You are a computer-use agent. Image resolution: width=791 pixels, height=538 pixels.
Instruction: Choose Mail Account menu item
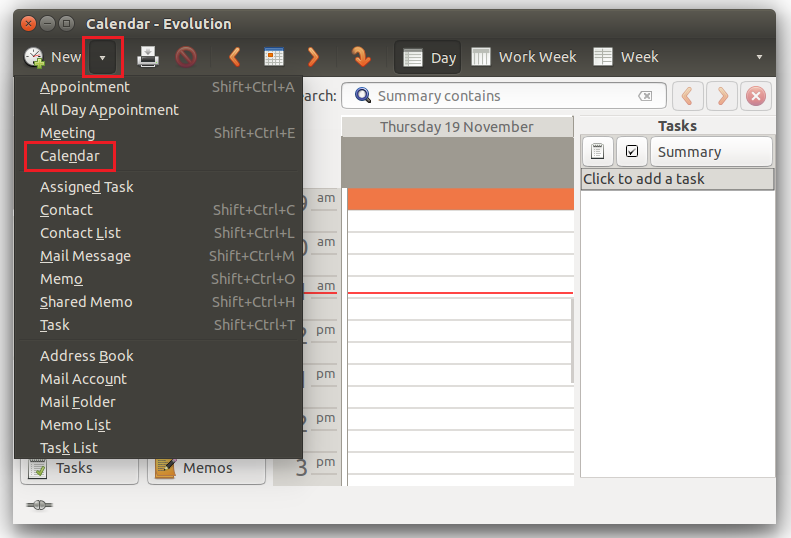pyautogui.click(x=158, y=379)
